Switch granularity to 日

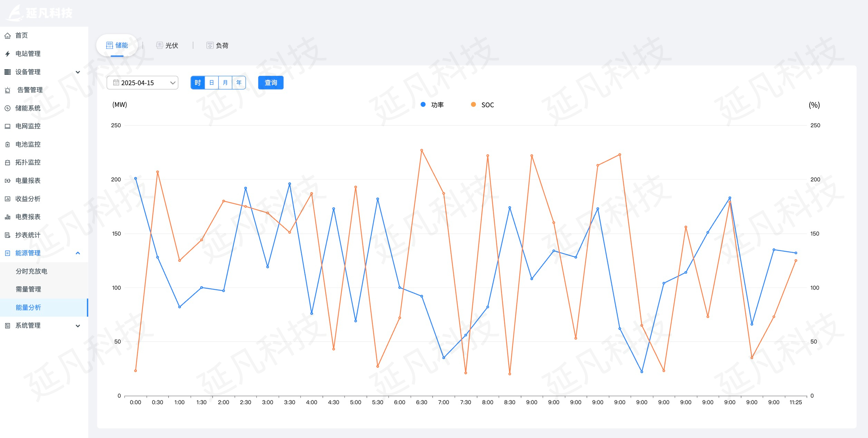click(212, 83)
